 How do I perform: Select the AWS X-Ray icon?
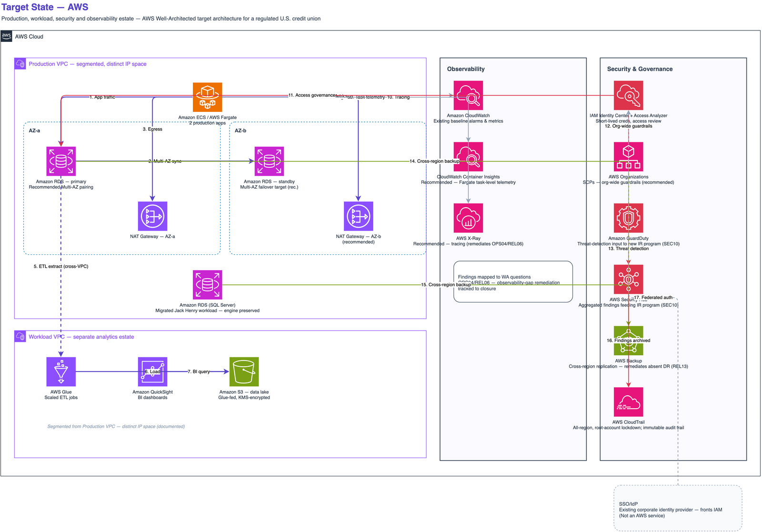[468, 218]
